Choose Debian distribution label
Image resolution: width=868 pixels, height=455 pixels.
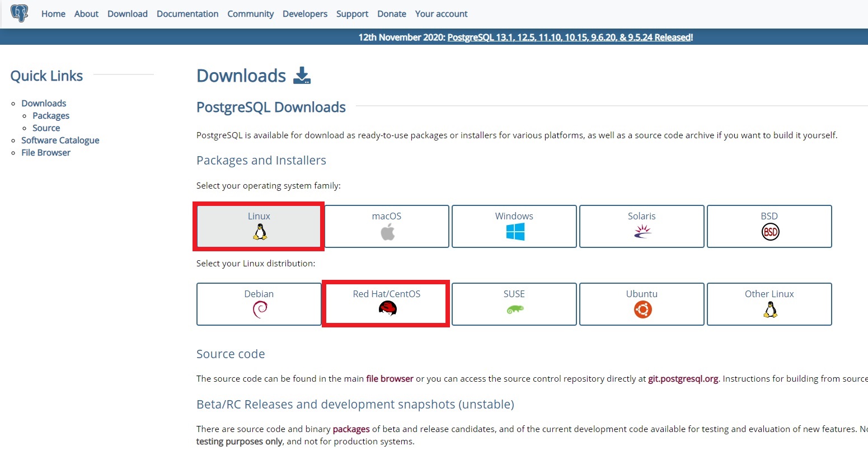click(259, 294)
